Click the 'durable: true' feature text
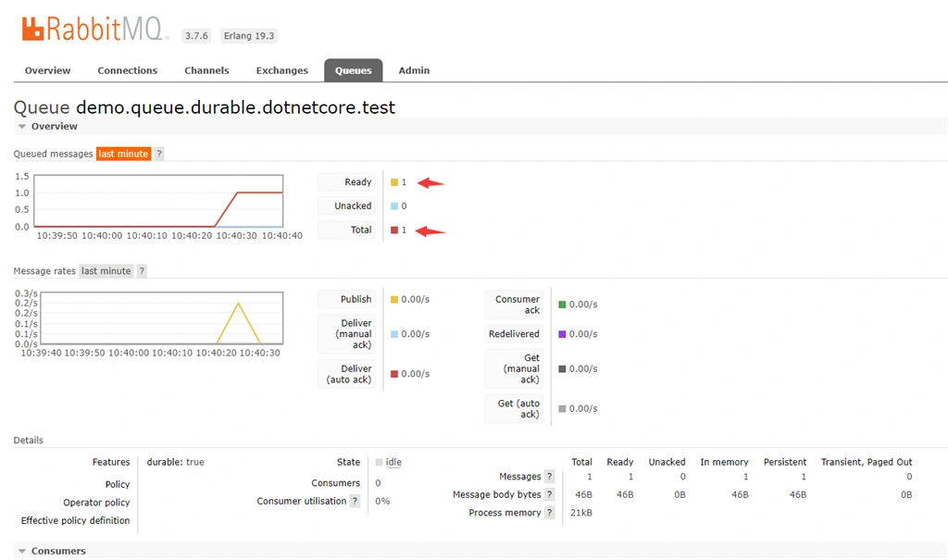 point(175,462)
